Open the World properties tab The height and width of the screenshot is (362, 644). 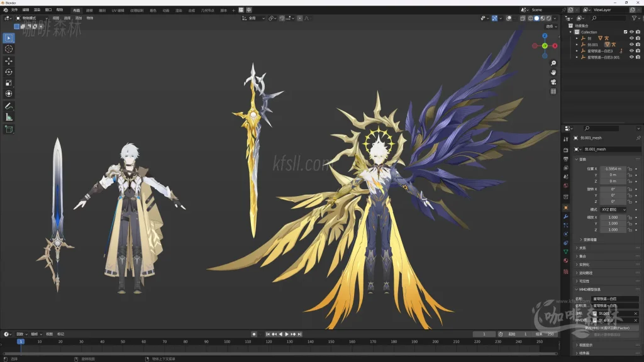(x=565, y=185)
